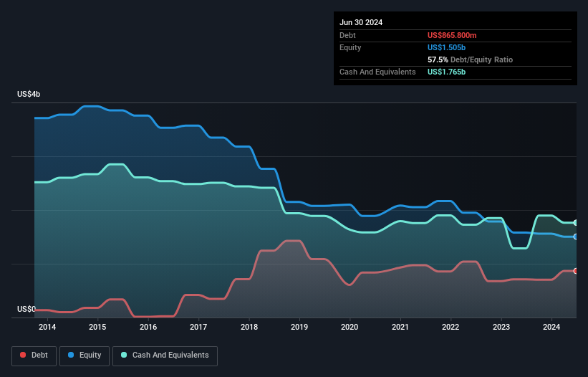Viewport: 588px width, 377px height.
Task: Toggle Cash And Equivalents legend button
Action: tap(165, 355)
